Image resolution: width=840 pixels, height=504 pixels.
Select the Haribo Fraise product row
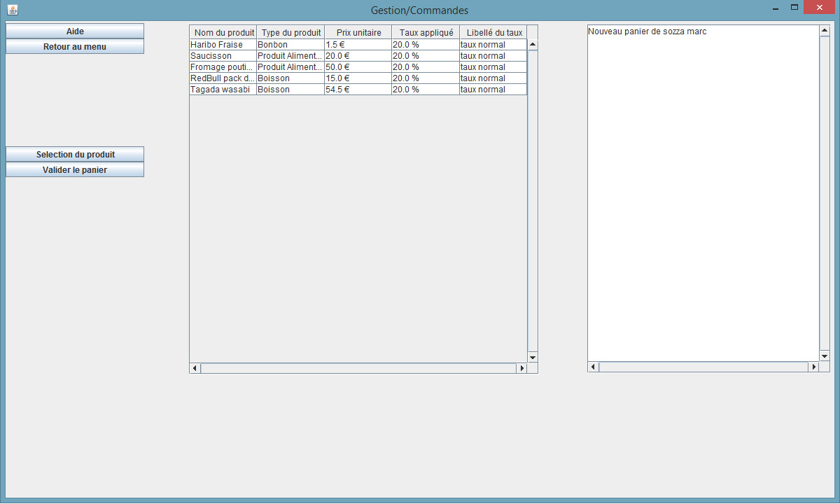tap(223, 45)
